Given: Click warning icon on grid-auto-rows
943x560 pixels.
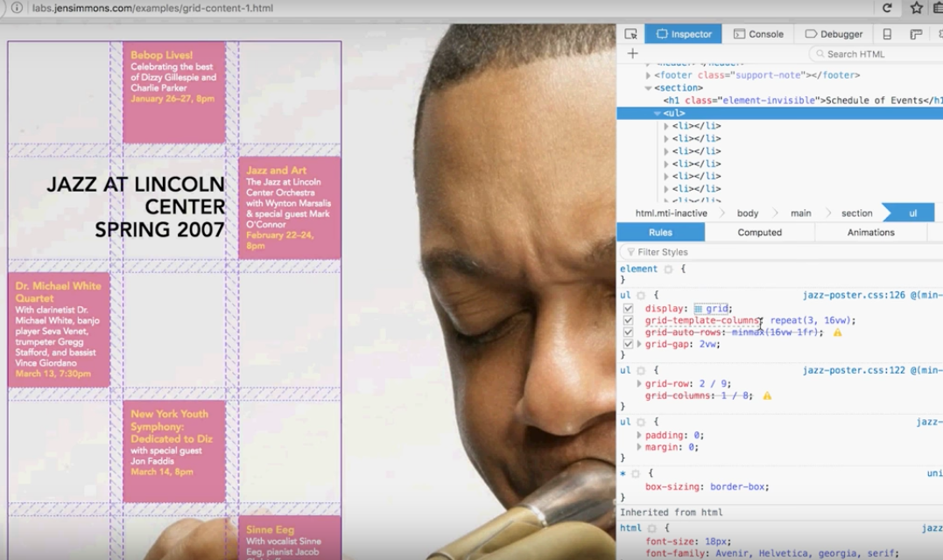Looking at the screenshot, I should [x=837, y=332].
